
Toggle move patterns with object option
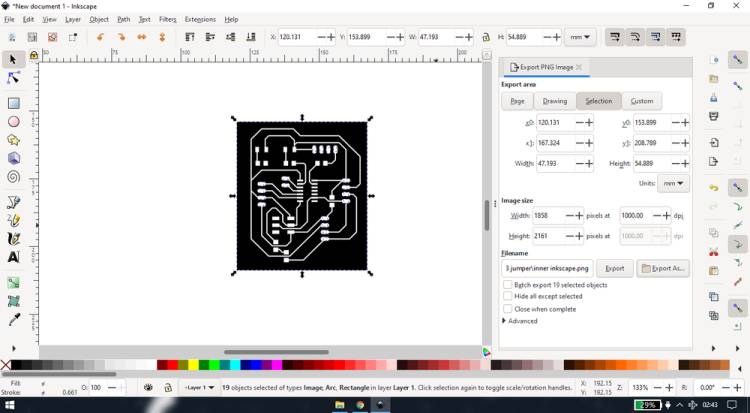[x=676, y=37]
